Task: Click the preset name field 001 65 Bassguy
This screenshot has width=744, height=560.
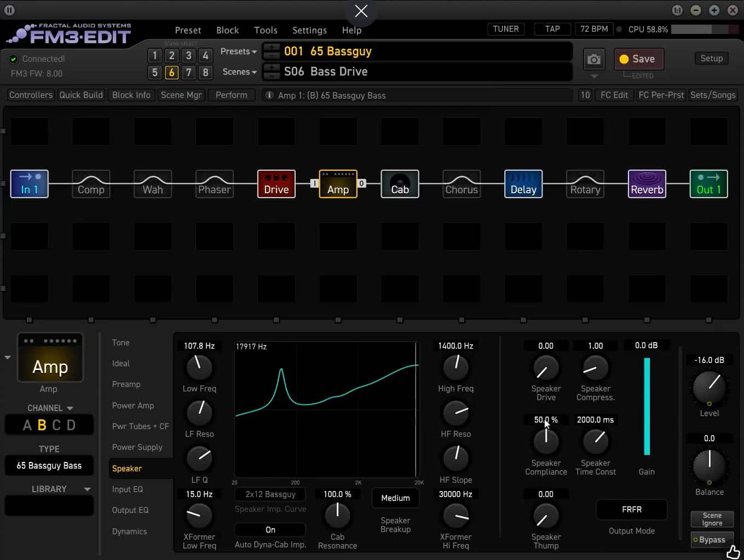Action: pos(417,51)
